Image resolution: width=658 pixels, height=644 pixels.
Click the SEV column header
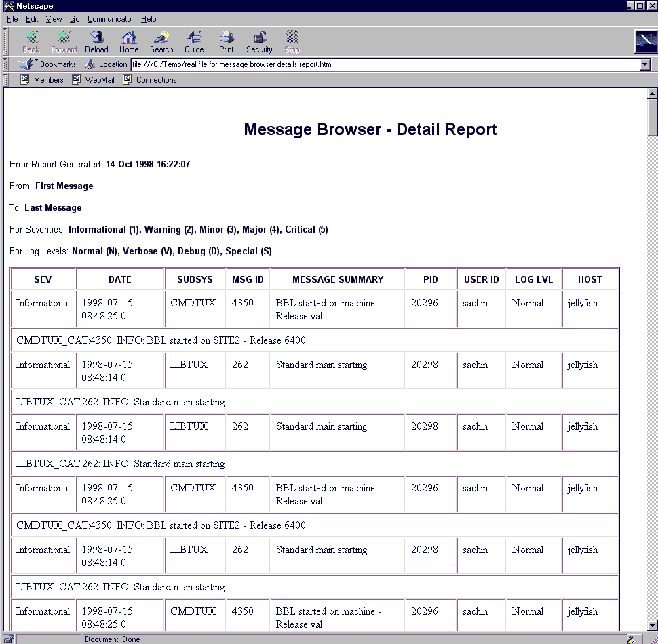click(x=43, y=280)
